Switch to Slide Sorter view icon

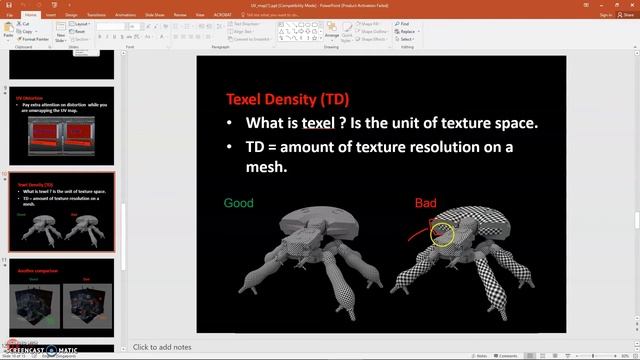[x=542, y=356]
